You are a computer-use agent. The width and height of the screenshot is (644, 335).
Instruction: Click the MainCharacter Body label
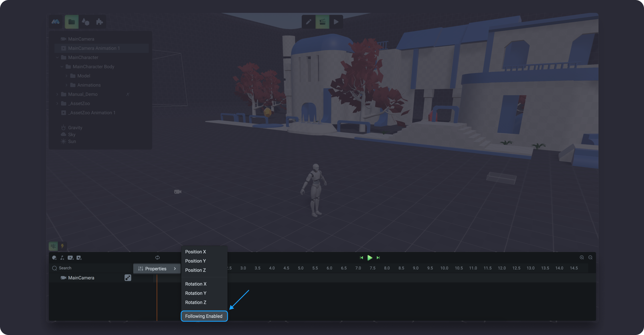[x=93, y=67]
